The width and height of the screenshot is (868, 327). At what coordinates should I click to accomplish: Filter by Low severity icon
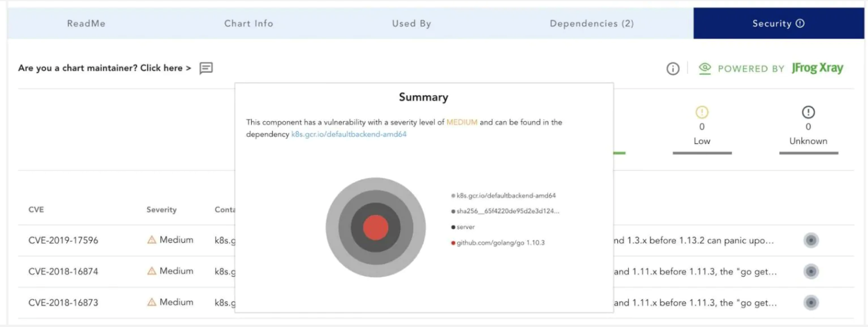(x=702, y=112)
